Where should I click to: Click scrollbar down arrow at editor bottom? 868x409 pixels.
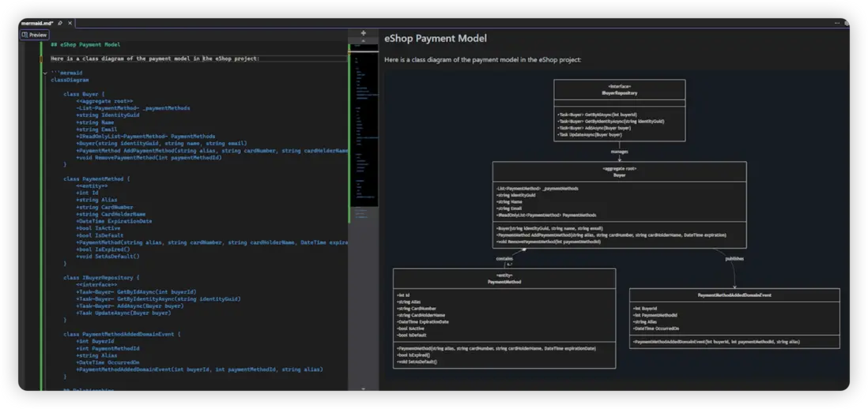coord(363,388)
